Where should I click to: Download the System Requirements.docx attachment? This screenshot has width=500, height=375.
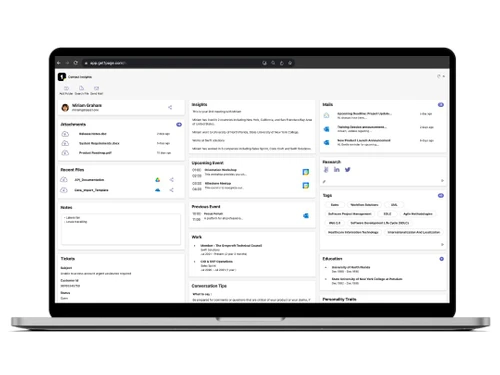(65, 143)
